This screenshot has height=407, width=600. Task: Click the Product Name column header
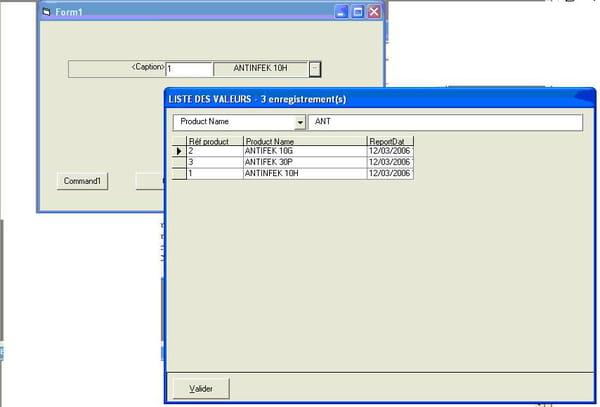(305, 141)
